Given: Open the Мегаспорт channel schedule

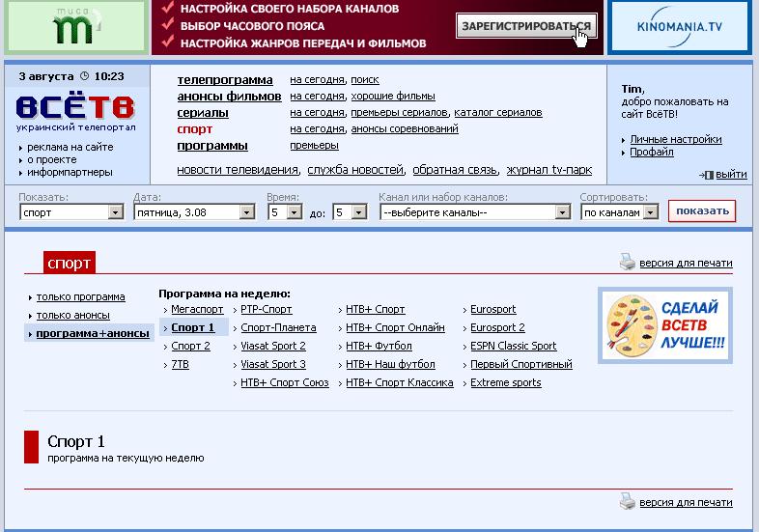Looking at the screenshot, I should (197, 309).
